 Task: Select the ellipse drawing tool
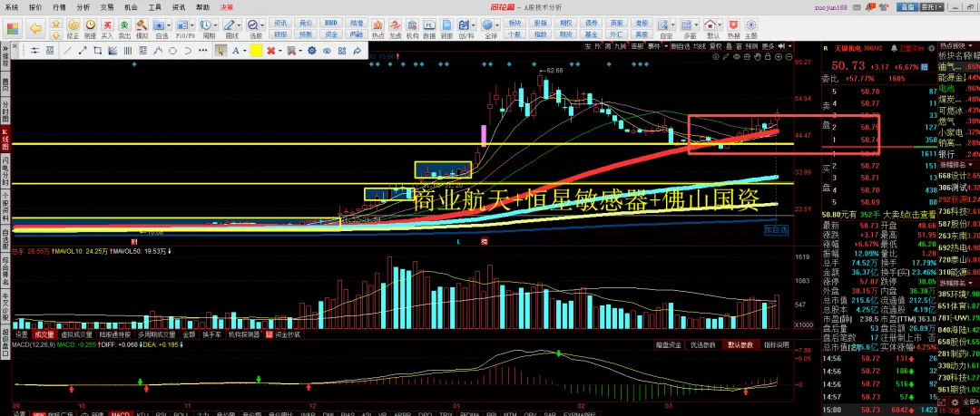pyautogui.click(x=172, y=51)
